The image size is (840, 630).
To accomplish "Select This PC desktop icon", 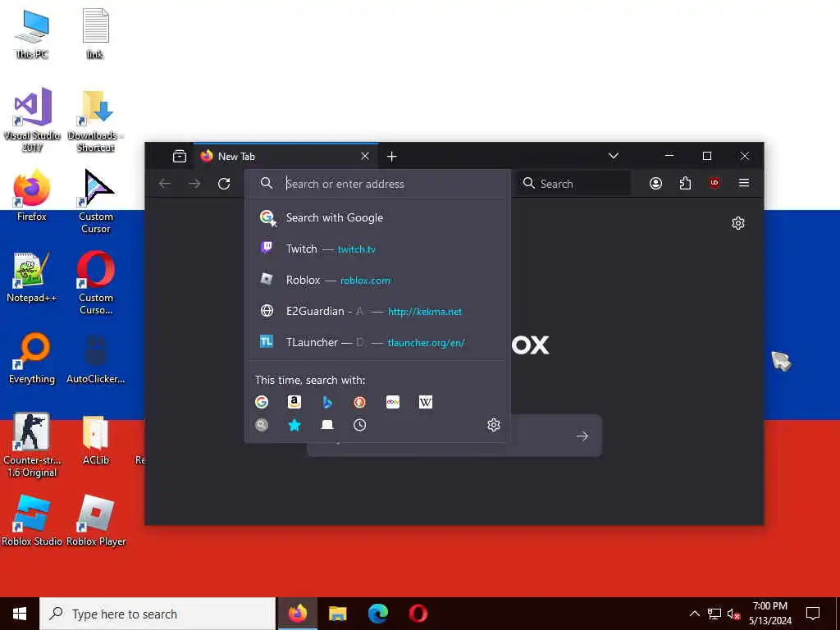I will click(x=32, y=34).
